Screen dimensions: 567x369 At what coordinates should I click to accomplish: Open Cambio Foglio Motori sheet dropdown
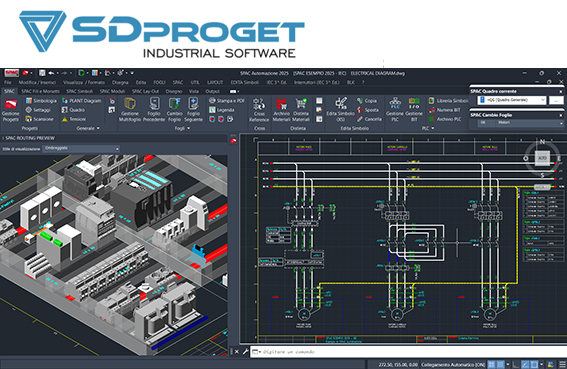pyautogui.click(x=521, y=123)
